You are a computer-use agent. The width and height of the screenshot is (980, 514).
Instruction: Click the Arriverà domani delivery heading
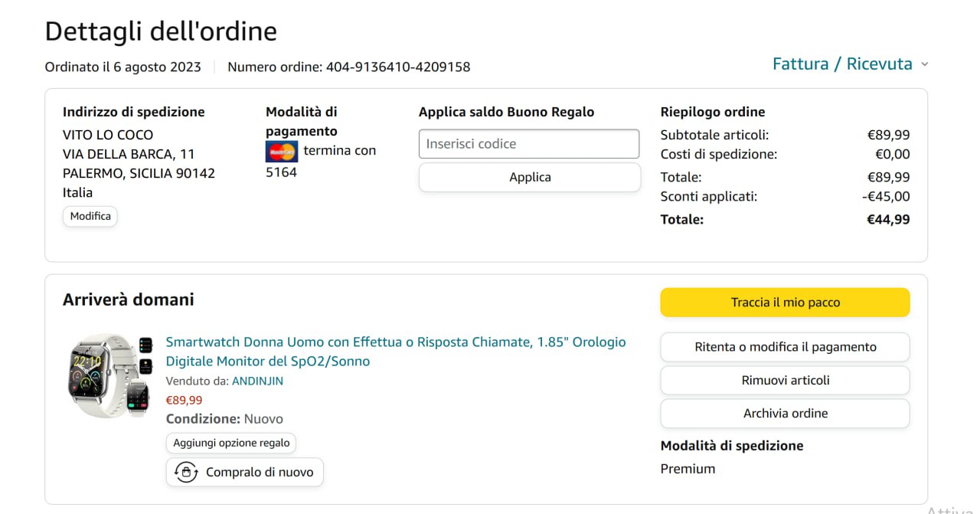pos(128,300)
